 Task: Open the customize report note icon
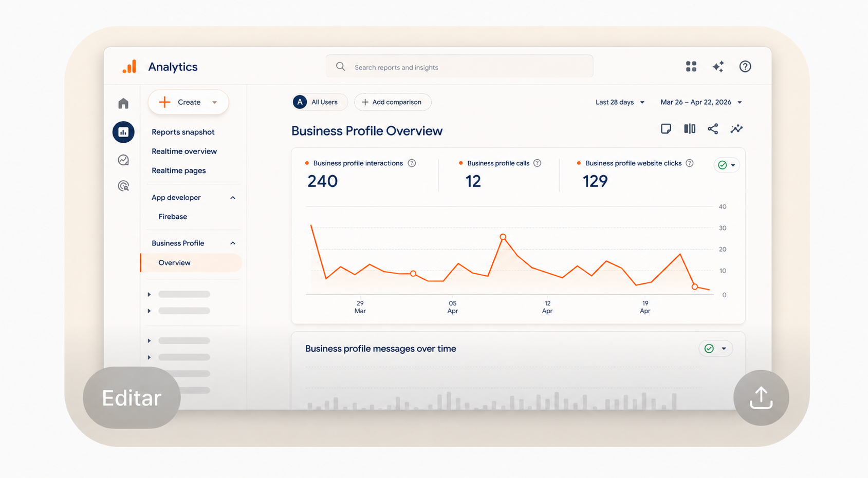tap(666, 129)
